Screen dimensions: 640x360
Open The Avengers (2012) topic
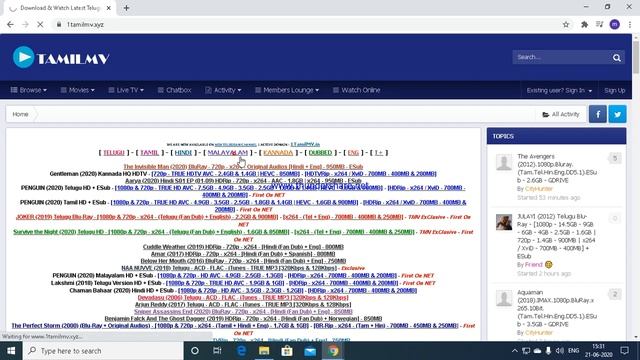coord(557,168)
